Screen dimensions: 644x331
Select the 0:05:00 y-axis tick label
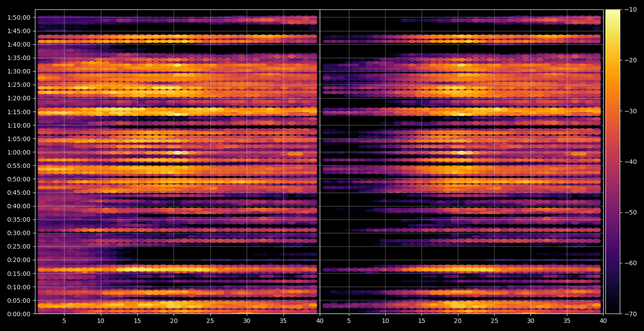pos(19,300)
